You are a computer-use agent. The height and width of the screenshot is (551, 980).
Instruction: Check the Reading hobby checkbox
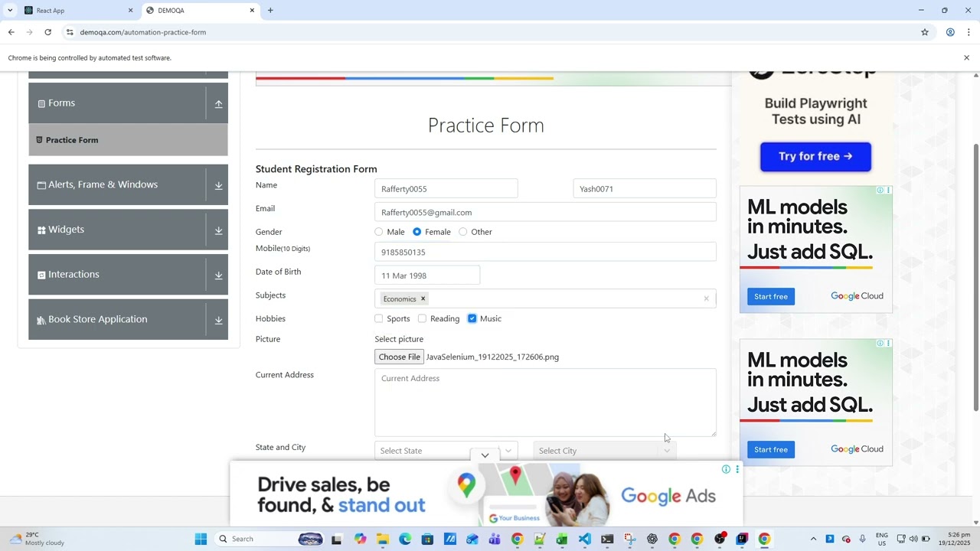click(x=422, y=318)
